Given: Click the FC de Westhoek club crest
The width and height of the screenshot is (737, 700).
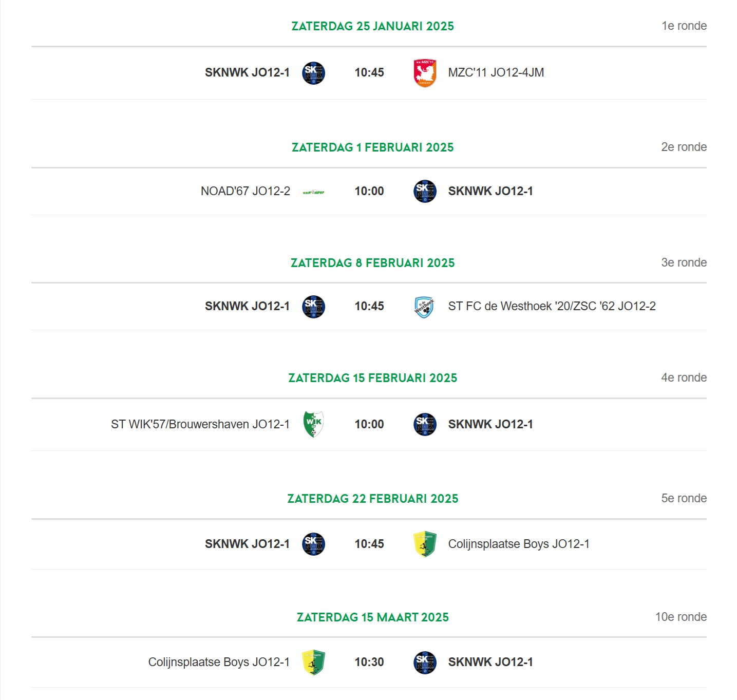Looking at the screenshot, I should pyautogui.click(x=424, y=307).
